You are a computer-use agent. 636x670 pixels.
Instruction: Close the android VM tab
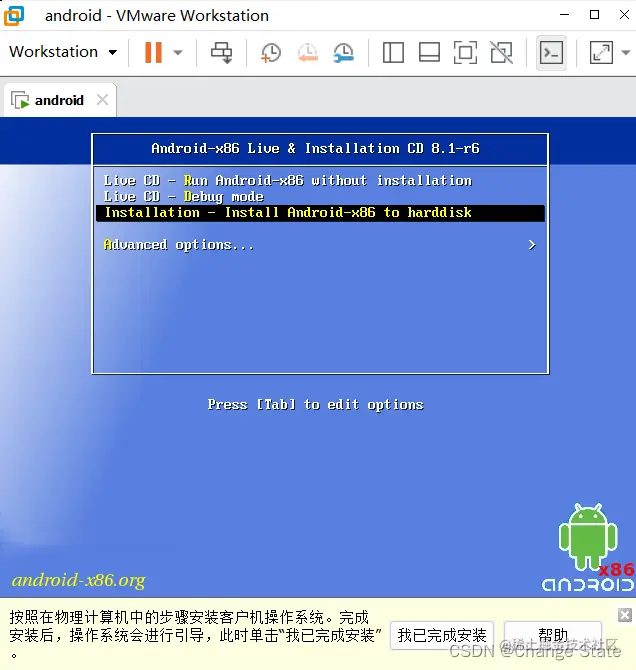(103, 100)
